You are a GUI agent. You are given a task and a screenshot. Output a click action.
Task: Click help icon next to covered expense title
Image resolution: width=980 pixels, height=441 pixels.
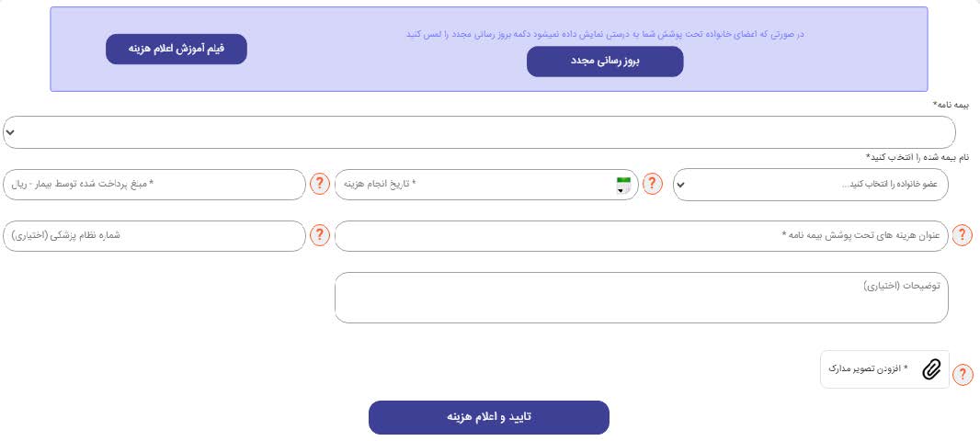click(x=963, y=236)
